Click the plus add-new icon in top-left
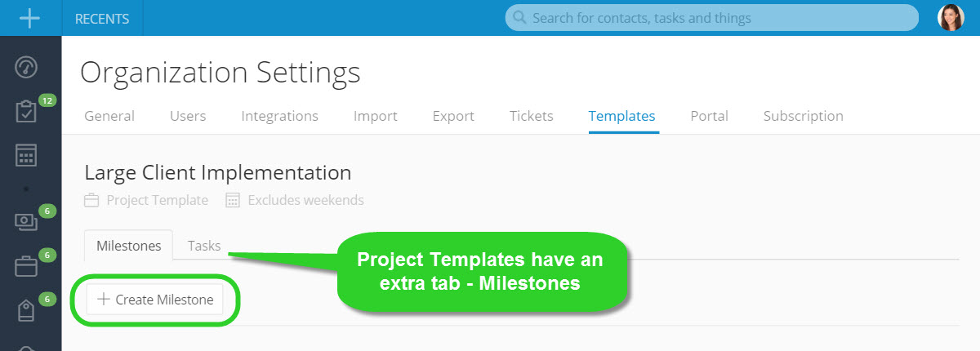The width and height of the screenshot is (980, 351). pos(29,18)
